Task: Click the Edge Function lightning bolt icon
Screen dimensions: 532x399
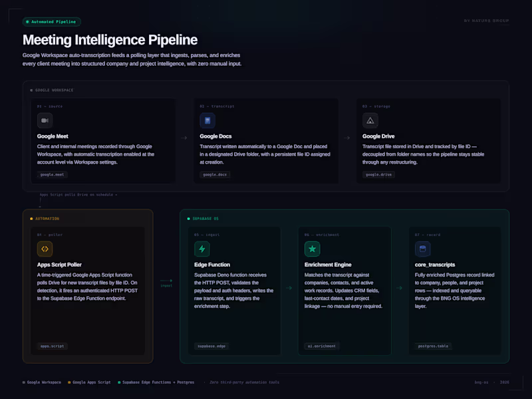Action: (x=201, y=249)
